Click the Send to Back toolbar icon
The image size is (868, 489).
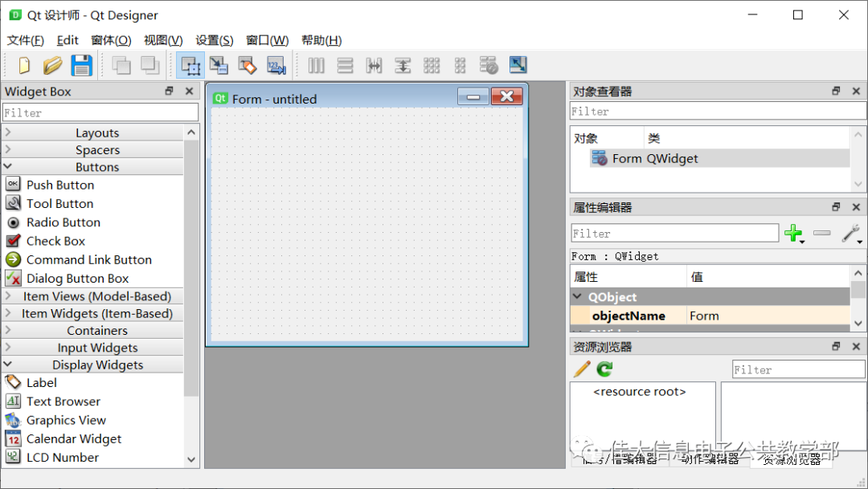tap(121, 65)
